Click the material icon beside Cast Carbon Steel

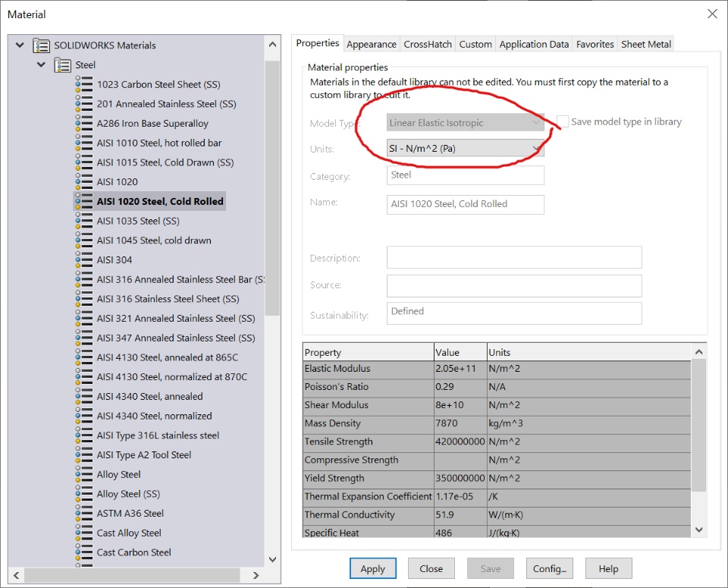(84, 552)
